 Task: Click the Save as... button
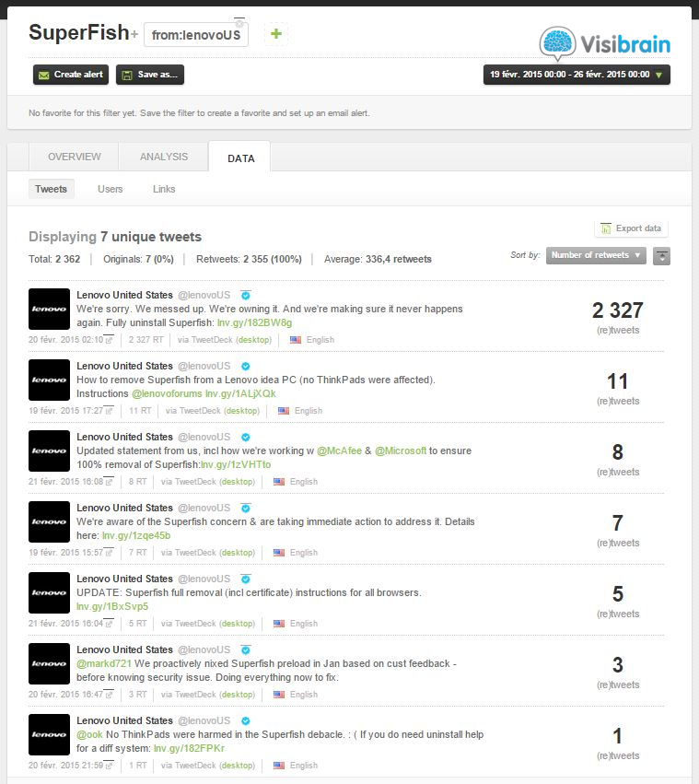tap(150, 75)
